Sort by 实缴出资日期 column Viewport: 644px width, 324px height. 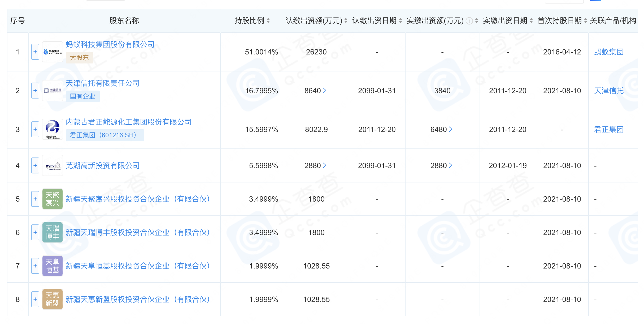point(531,21)
